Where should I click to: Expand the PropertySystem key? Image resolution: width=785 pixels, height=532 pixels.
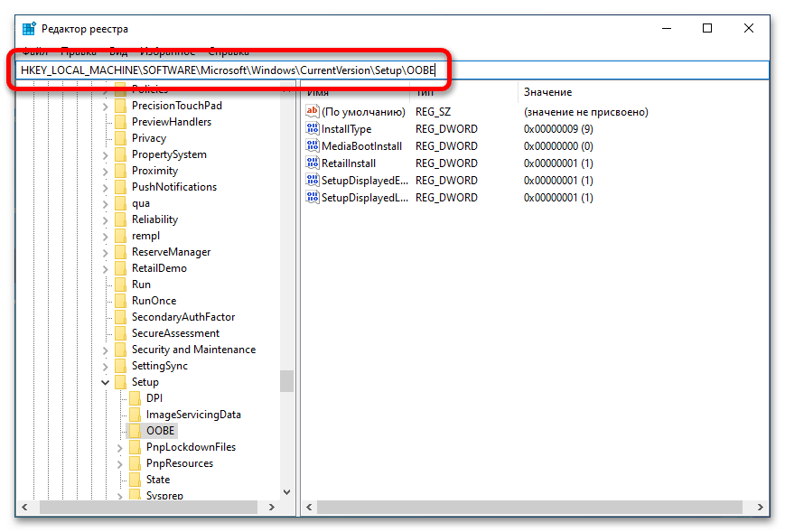[x=105, y=155]
